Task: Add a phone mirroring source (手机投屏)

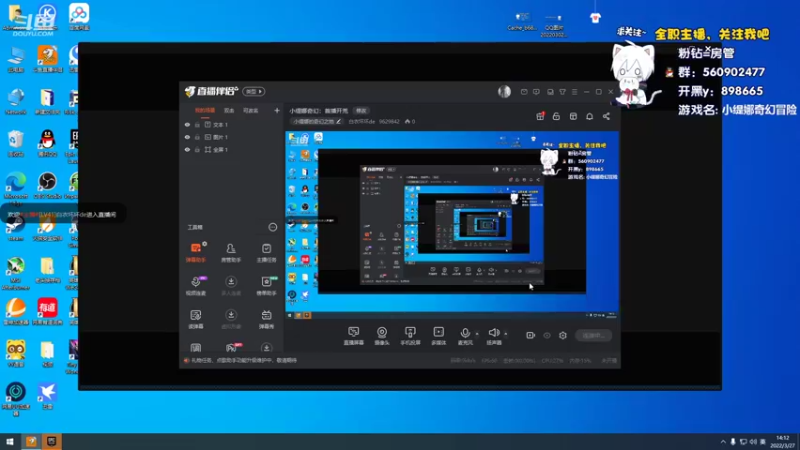Action: pyautogui.click(x=410, y=336)
